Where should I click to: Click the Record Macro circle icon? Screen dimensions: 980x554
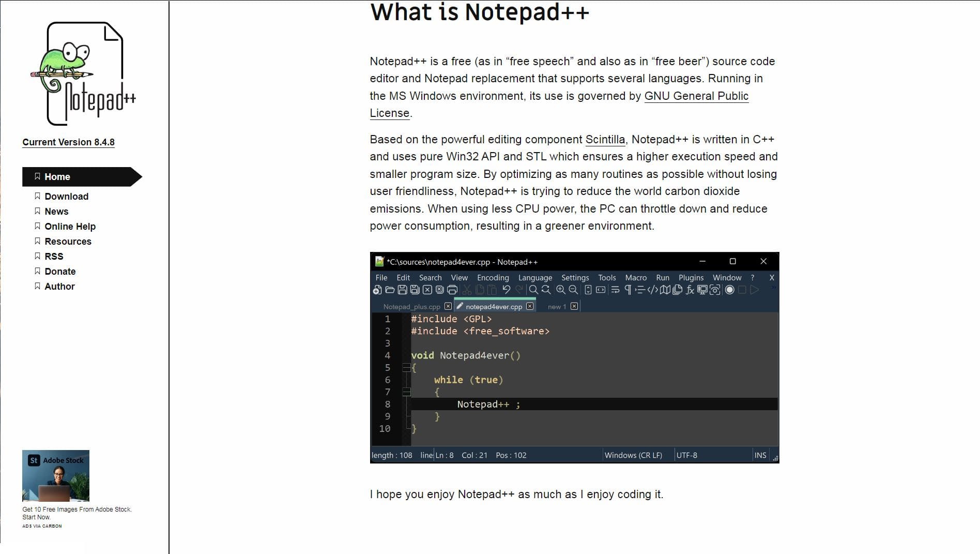click(729, 290)
